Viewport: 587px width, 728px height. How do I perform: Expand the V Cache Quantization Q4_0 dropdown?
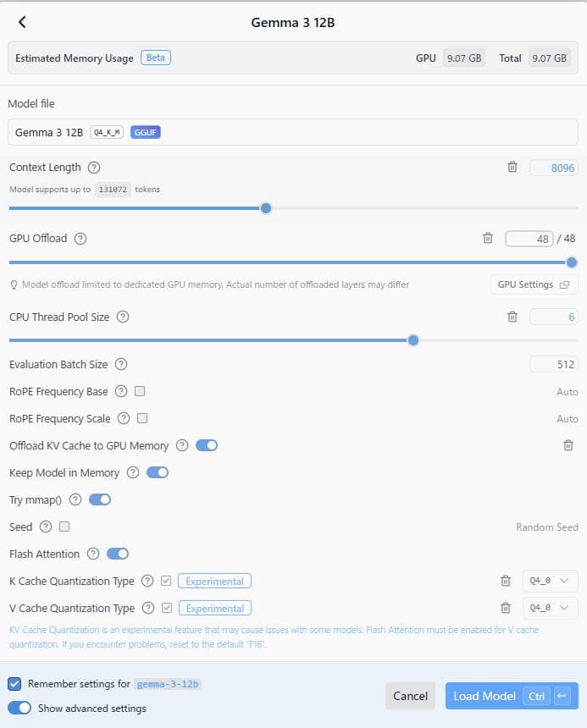tap(551, 608)
